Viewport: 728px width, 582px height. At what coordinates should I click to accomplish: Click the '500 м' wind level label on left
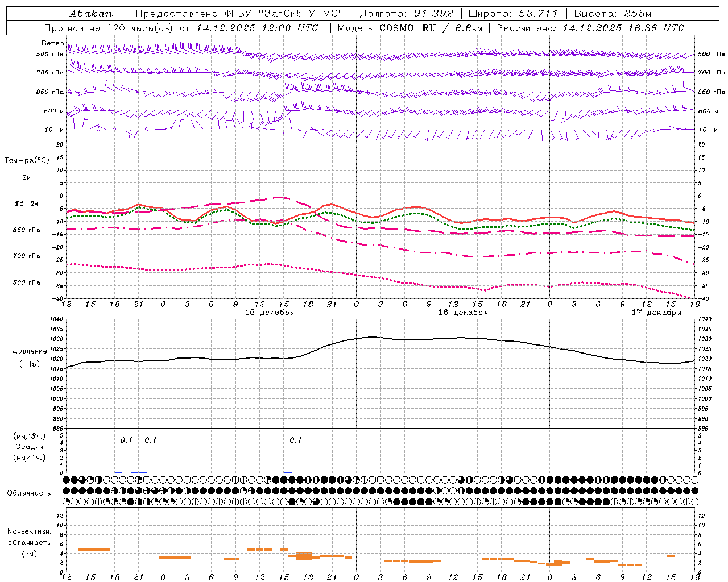[55, 111]
